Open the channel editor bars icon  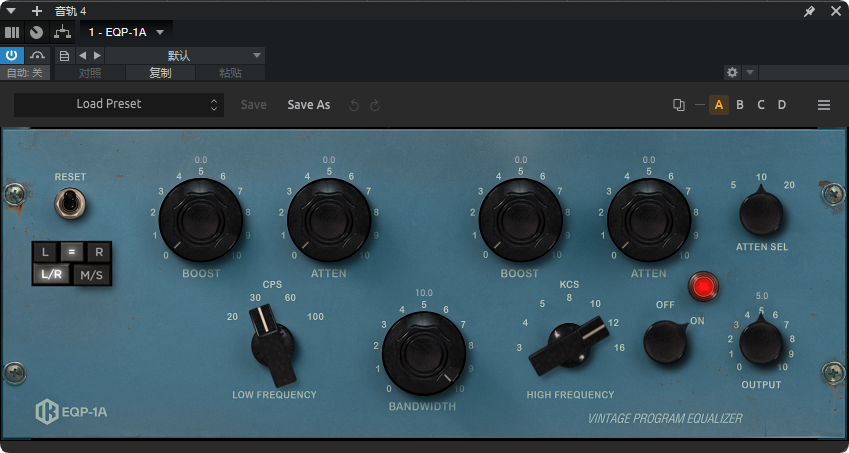12,32
